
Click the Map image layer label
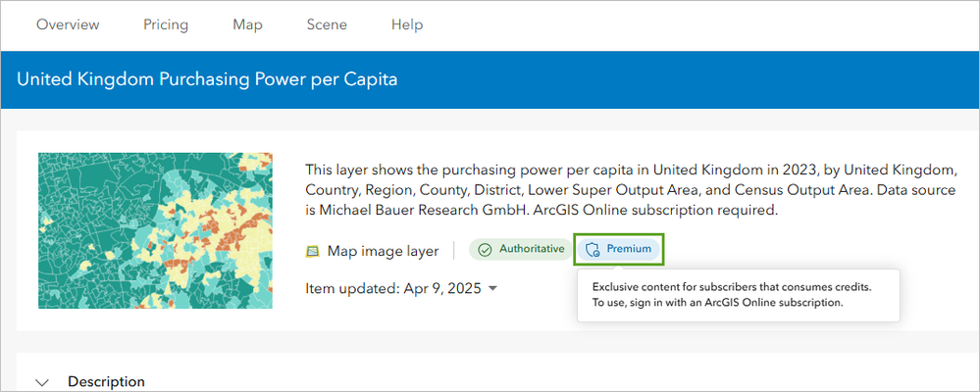(x=384, y=251)
